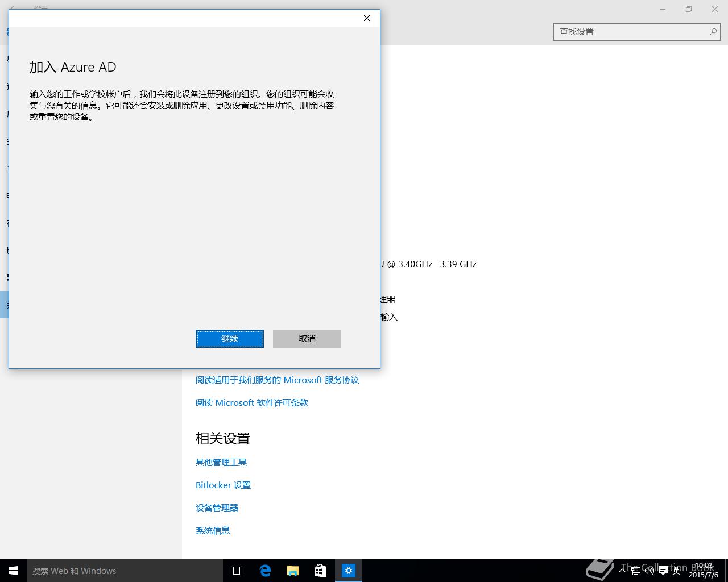Click the 英 input method indicator
This screenshot has width=728, height=582.
(677, 571)
